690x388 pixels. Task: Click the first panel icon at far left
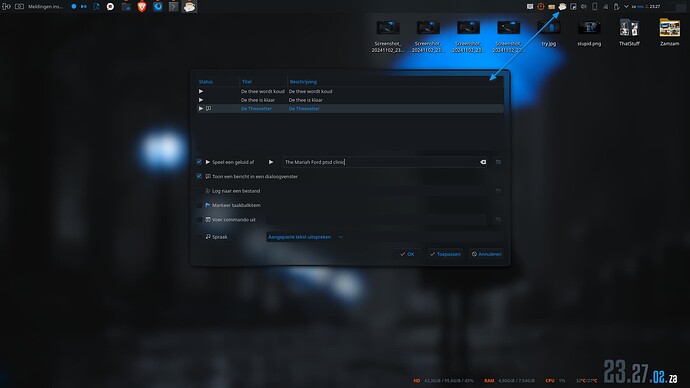coord(6,7)
